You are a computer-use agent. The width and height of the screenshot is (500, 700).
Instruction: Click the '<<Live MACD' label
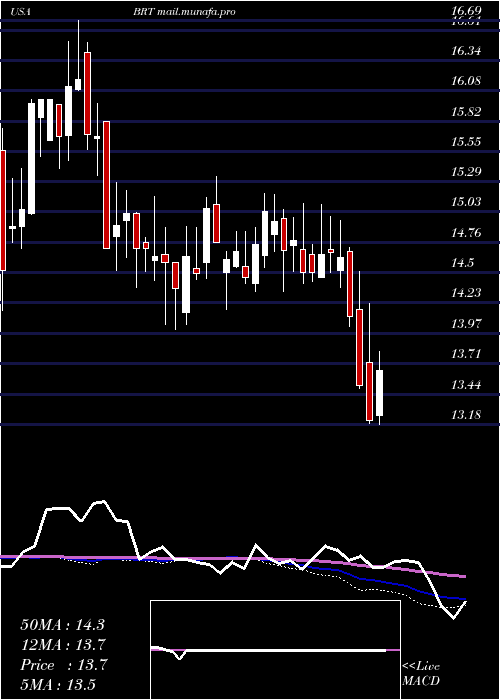pos(421,674)
